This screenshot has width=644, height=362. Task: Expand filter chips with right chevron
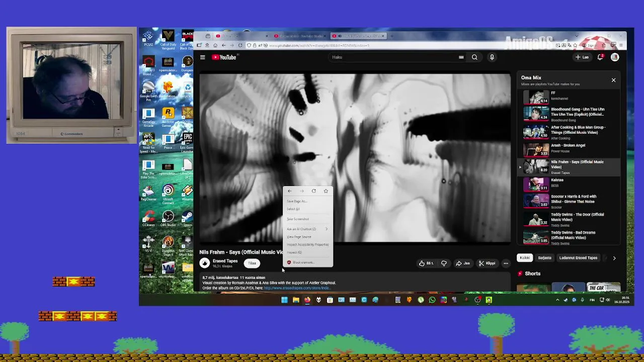click(614, 258)
